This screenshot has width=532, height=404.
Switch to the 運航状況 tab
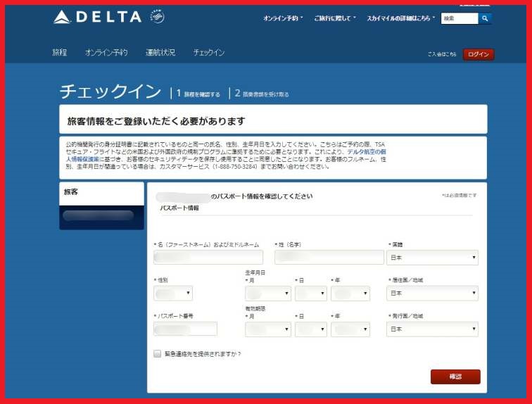pyautogui.click(x=160, y=53)
